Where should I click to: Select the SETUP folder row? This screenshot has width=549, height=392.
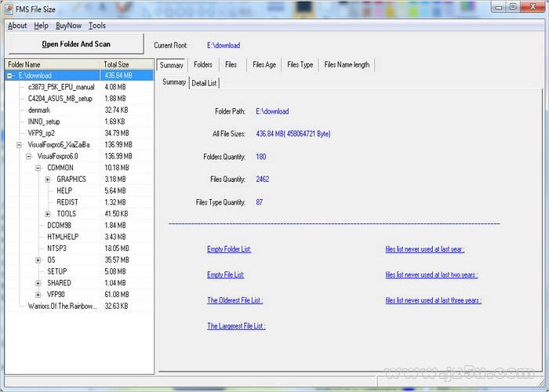(57, 271)
